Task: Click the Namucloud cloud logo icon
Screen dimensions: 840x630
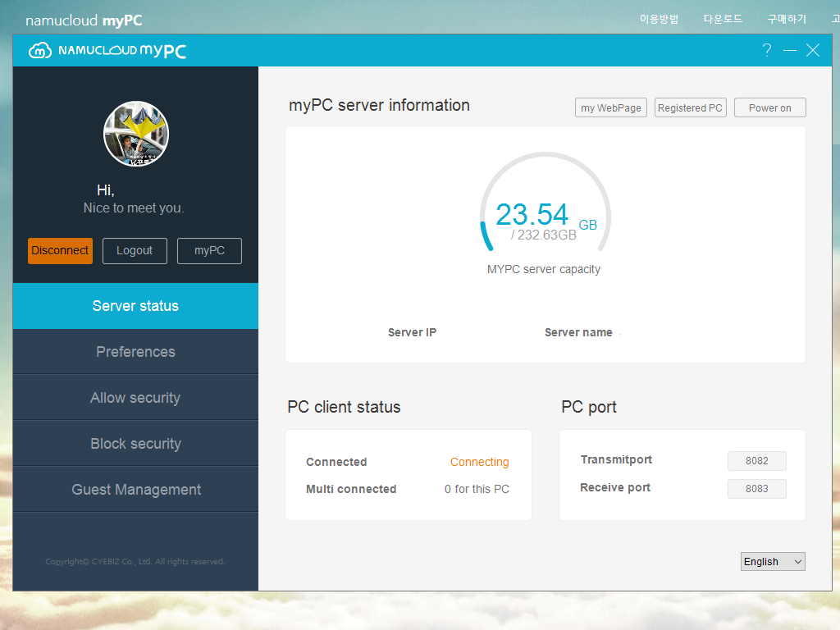Action: [x=40, y=51]
